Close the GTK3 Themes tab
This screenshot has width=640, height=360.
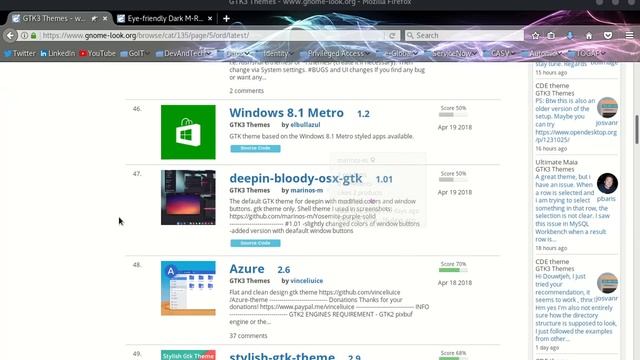(105, 18)
